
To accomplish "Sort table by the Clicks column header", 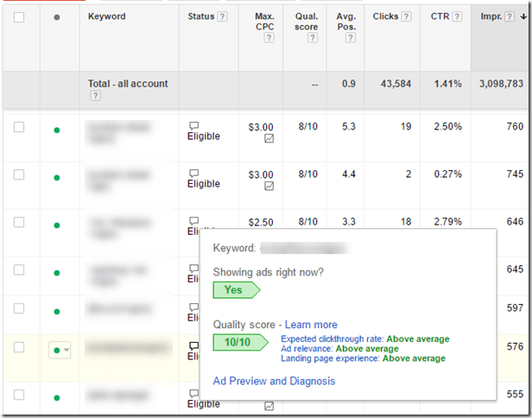I will tap(385, 16).
